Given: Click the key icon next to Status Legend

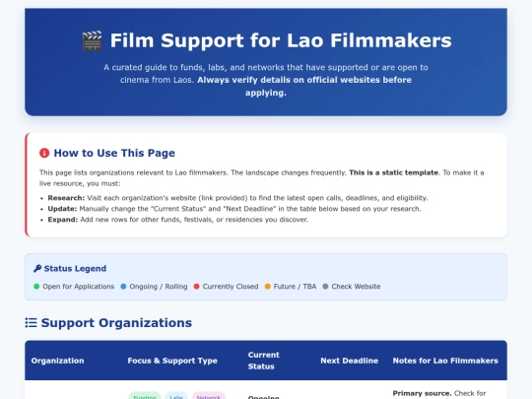Looking at the screenshot, I should click(x=37, y=268).
